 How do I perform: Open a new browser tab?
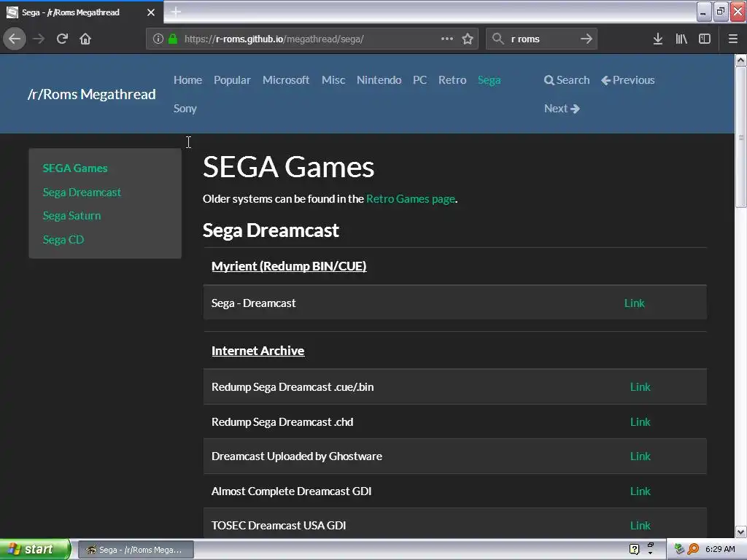pyautogui.click(x=176, y=12)
